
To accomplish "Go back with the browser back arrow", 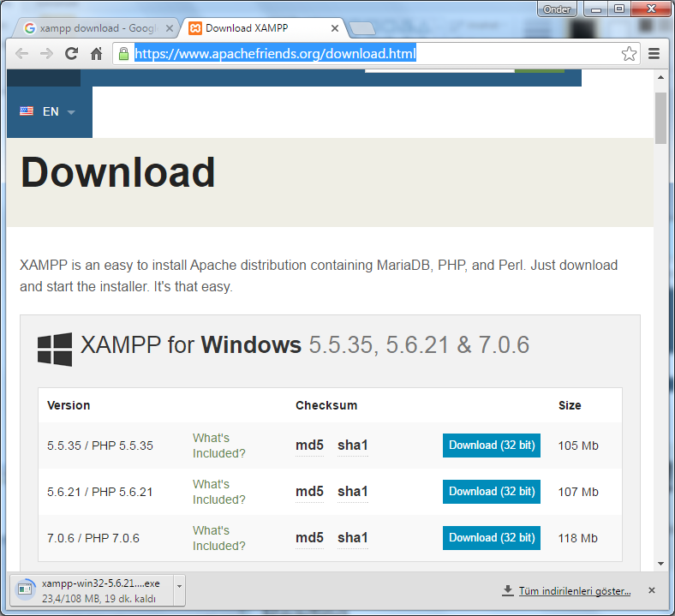I will click(x=21, y=54).
